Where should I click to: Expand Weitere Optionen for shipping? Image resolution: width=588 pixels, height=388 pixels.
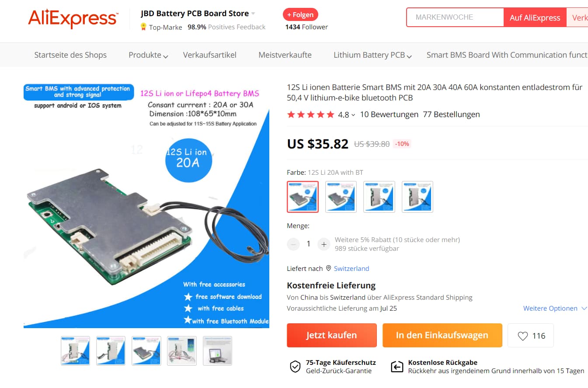555,308
